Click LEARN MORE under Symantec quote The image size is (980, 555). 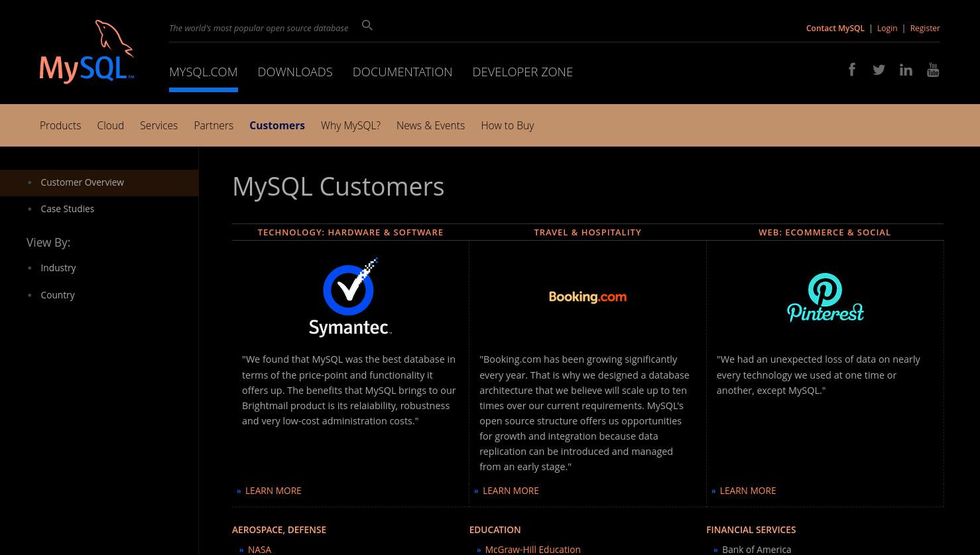click(273, 491)
